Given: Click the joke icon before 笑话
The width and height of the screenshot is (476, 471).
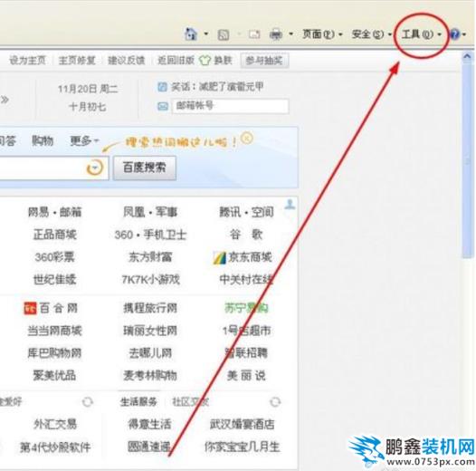Looking at the screenshot, I should [x=162, y=87].
